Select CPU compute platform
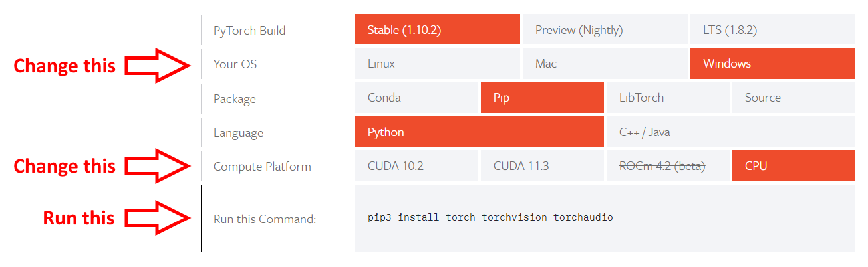The height and width of the screenshot is (267, 868). (x=794, y=165)
